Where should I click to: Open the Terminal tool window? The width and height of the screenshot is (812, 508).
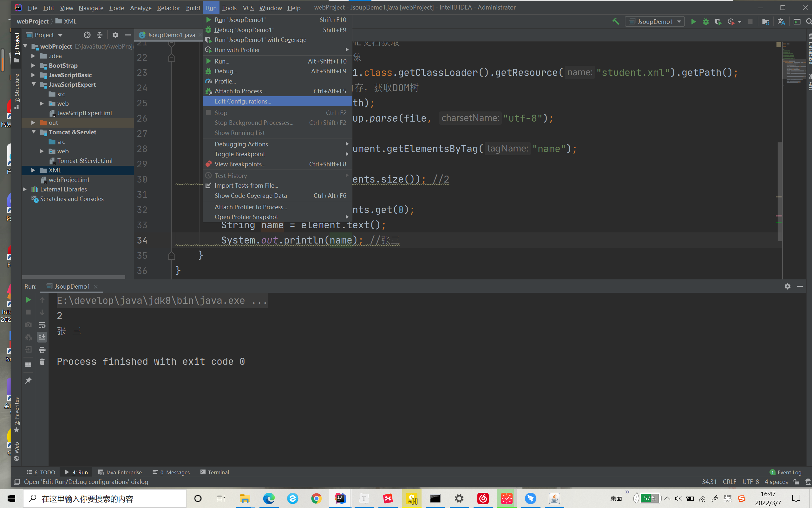214,472
